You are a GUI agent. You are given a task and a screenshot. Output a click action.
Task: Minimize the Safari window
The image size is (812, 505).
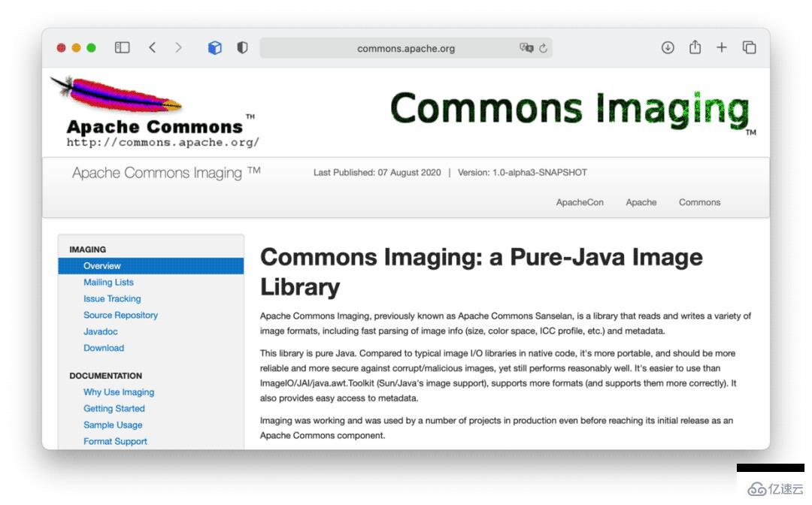76,47
